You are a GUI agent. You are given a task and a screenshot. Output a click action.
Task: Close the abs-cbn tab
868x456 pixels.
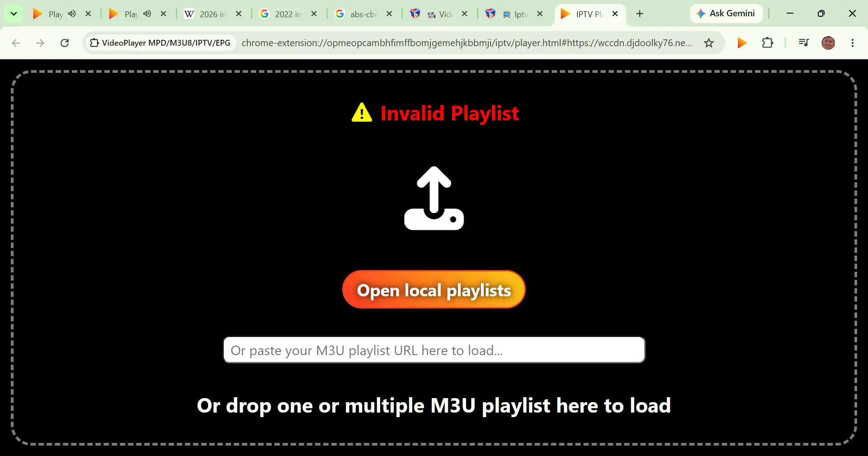pos(389,14)
